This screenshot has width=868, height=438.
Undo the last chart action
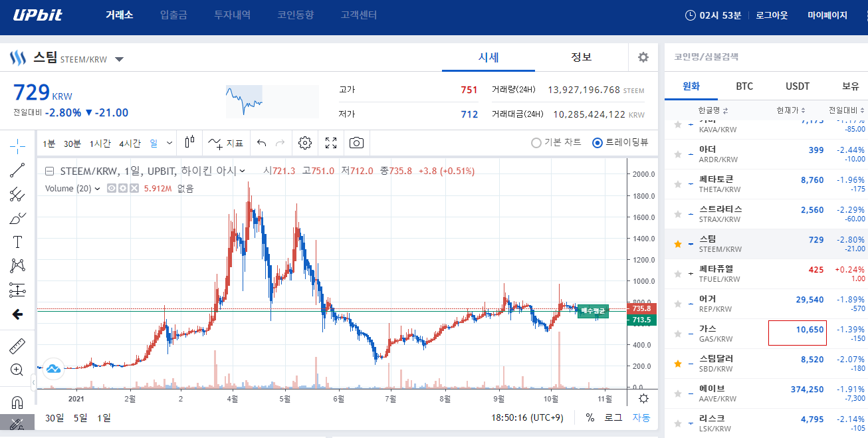click(261, 142)
